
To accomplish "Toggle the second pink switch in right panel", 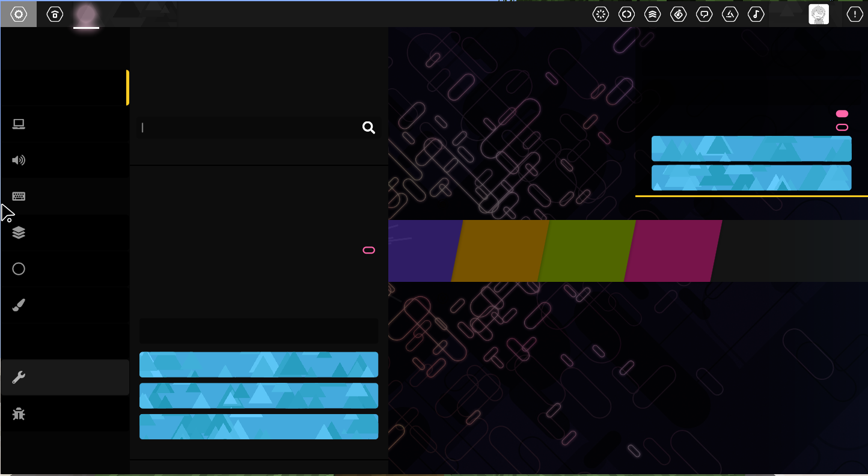I will (842, 127).
